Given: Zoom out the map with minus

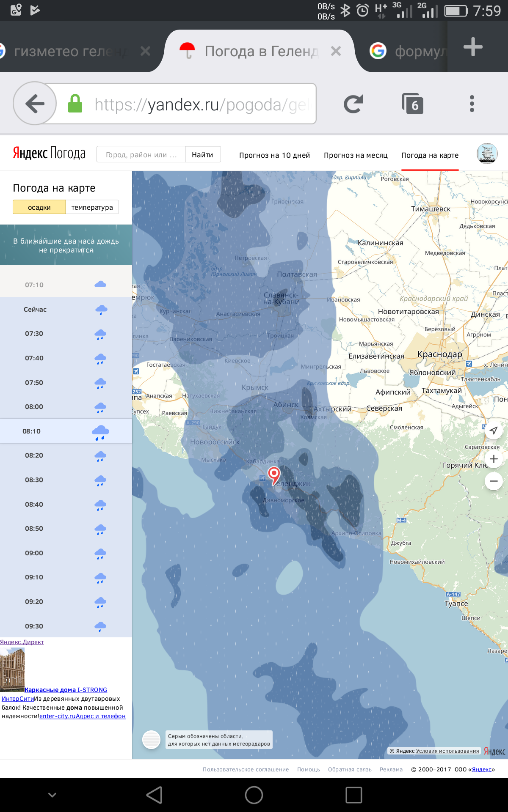Looking at the screenshot, I should (x=494, y=481).
